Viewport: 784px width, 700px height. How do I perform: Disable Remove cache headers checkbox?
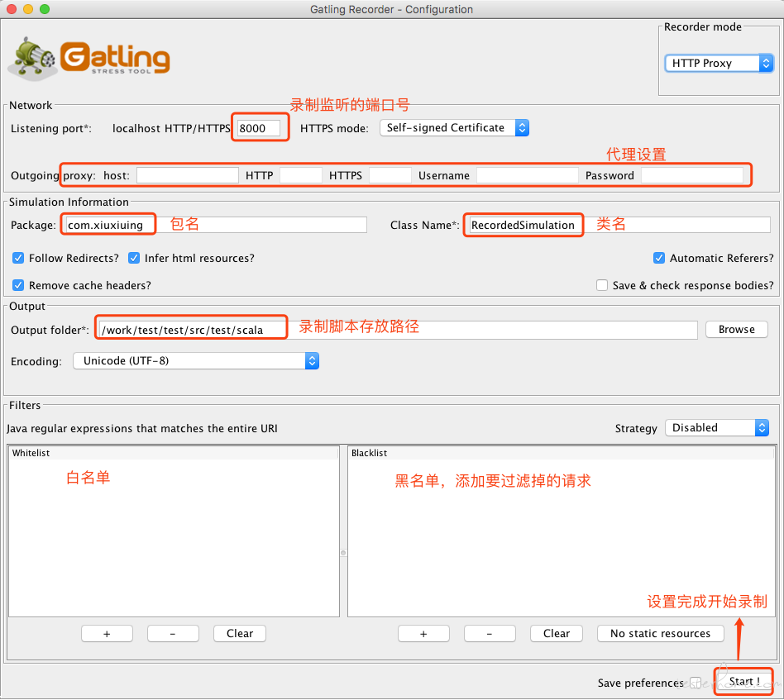click(18, 285)
